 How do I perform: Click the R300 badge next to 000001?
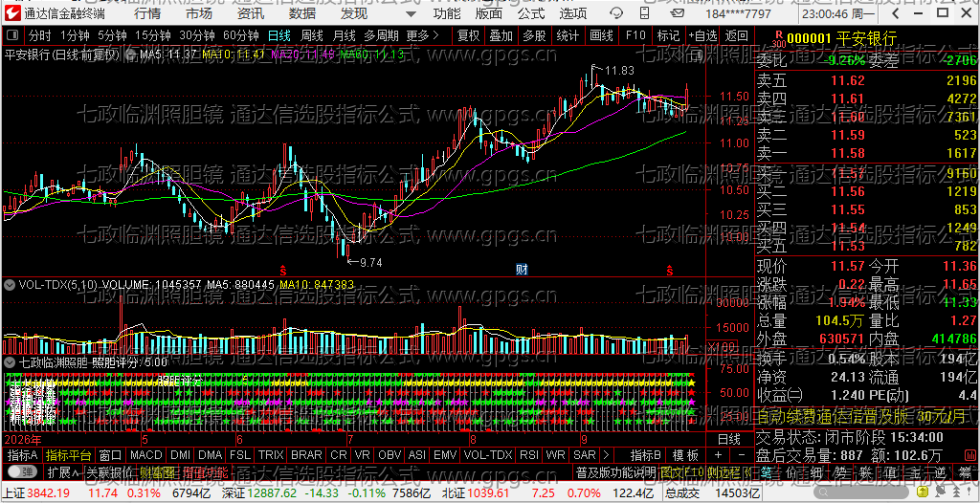click(779, 38)
